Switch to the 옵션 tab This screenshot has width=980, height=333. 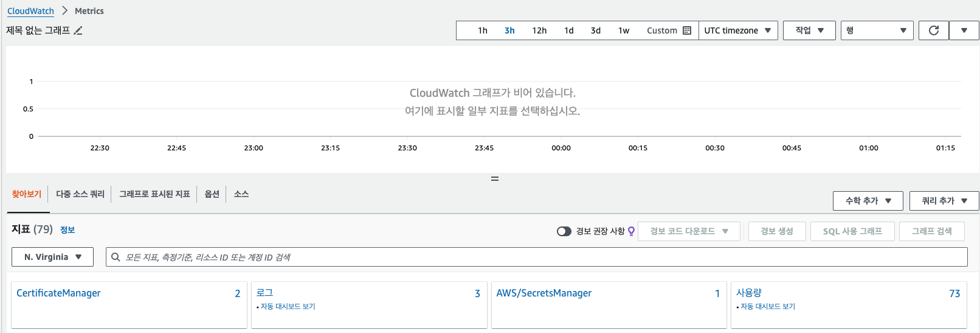click(x=212, y=194)
